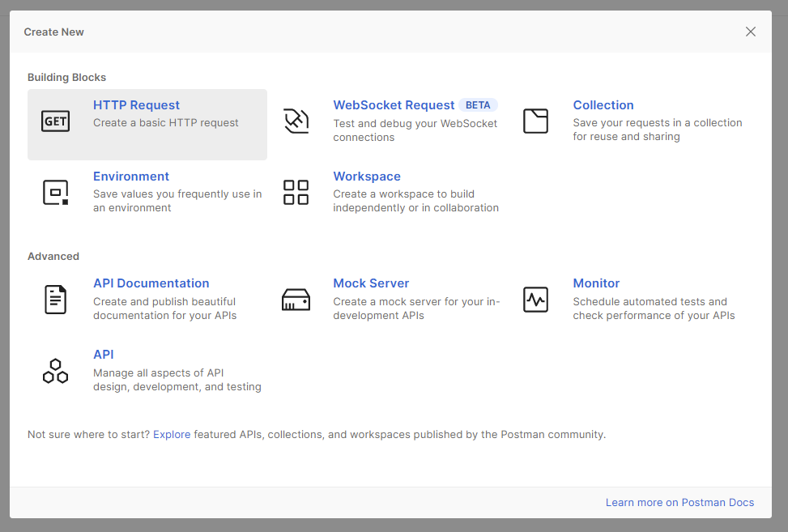Open the HTTP Request title link
The width and height of the screenshot is (788, 532).
[x=136, y=105]
